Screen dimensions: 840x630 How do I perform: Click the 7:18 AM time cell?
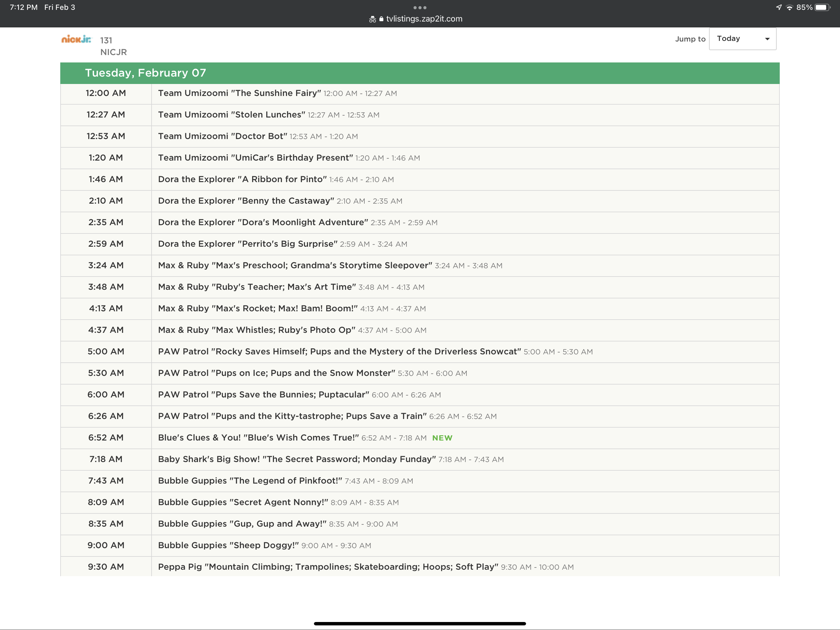(106, 459)
